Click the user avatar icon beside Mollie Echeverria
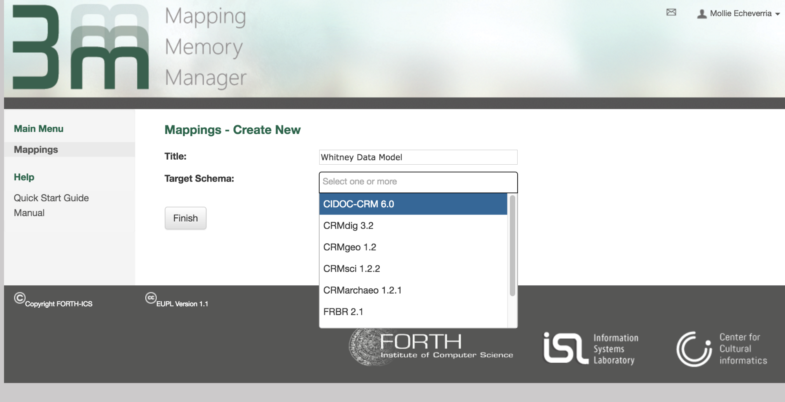Viewport: 785px width, 402px height. click(x=702, y=14)
